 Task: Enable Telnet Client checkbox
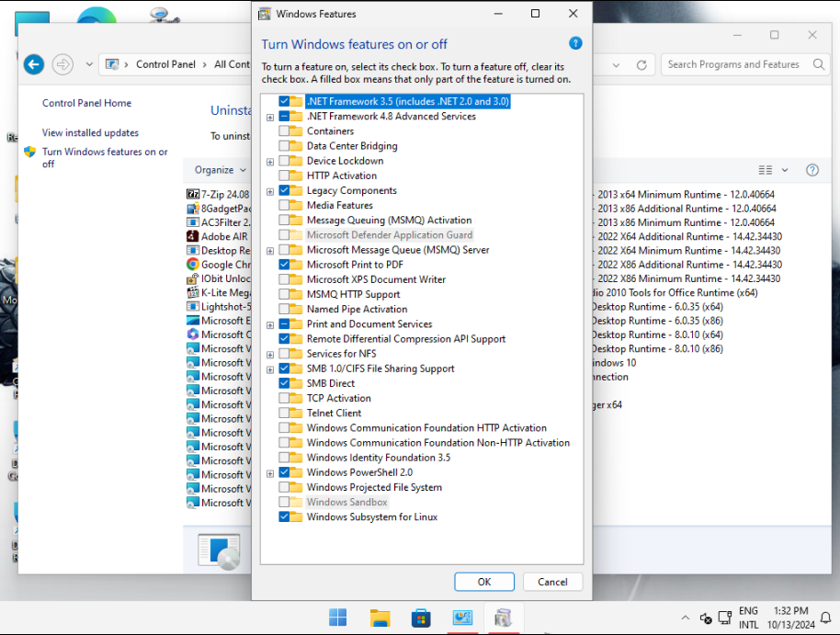tap(284, 414)
